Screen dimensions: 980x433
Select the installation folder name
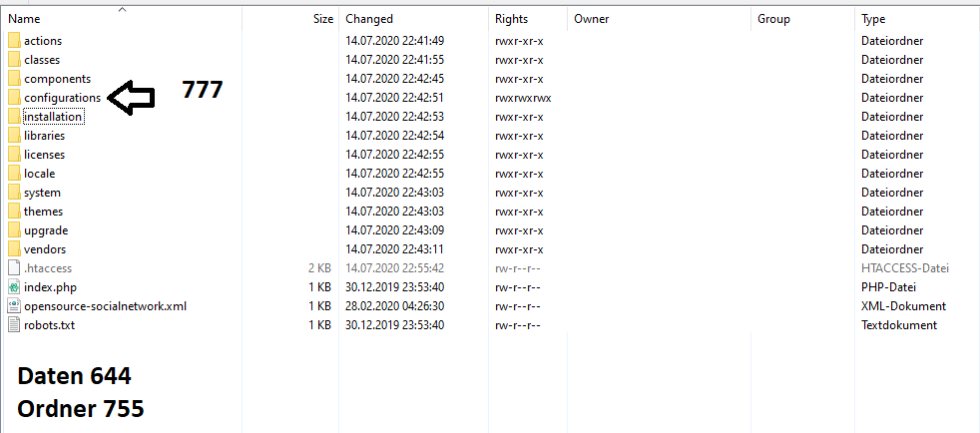[x=53, y=117]
